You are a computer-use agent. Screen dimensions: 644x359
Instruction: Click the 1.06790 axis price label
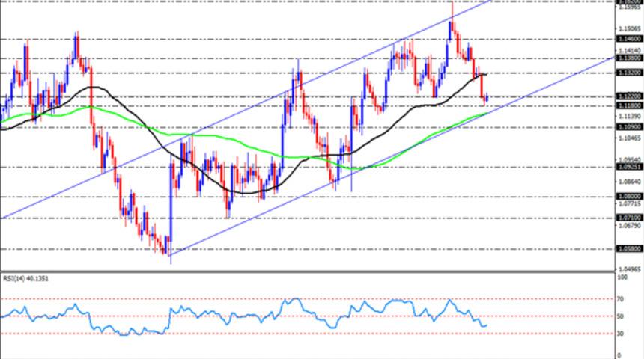click(630, 225)
